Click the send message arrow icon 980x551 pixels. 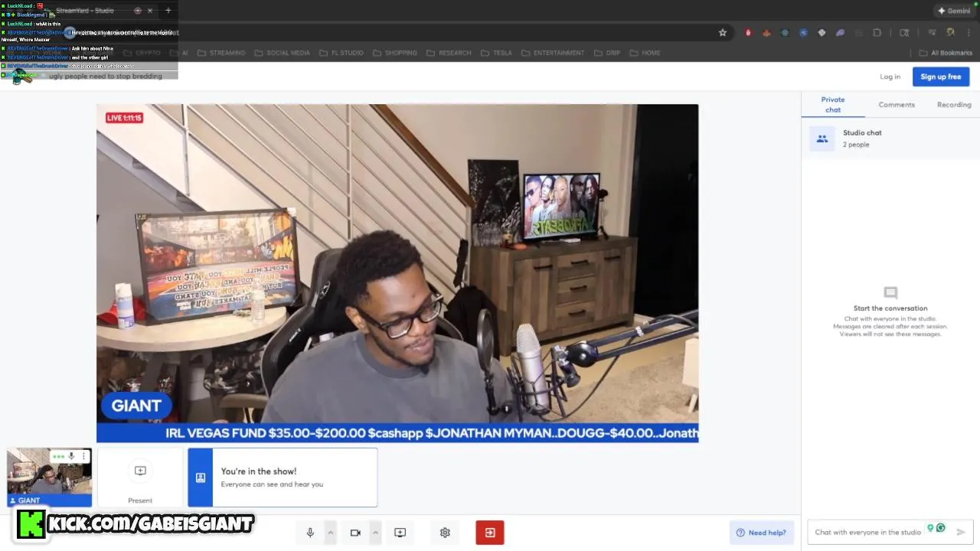coord(961,532)
